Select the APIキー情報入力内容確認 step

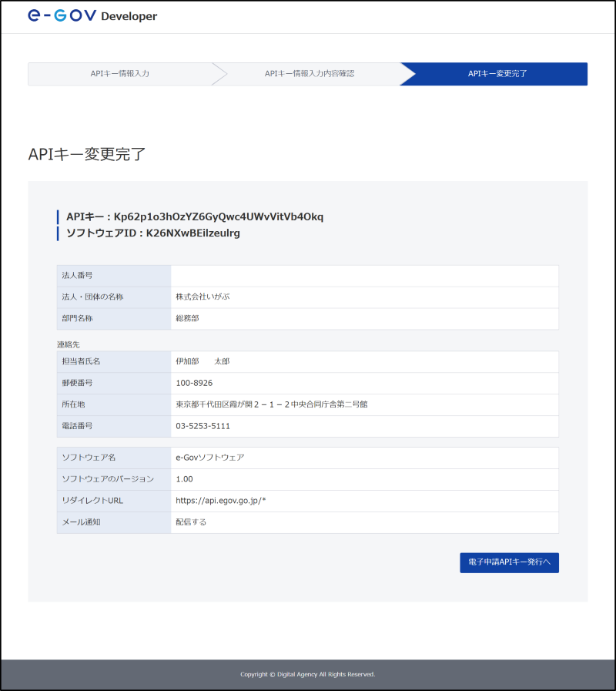pyautogui.click(x=310, y=74)
